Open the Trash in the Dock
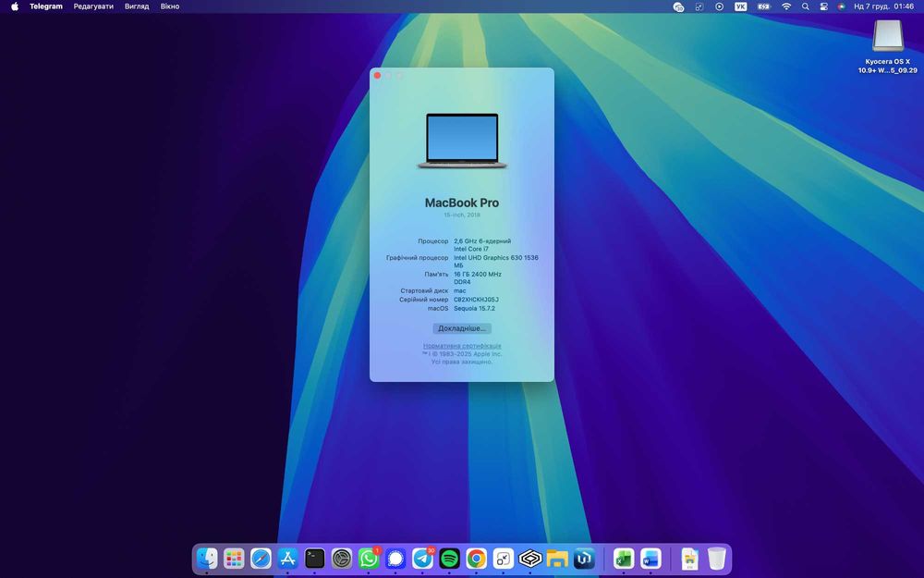 click(x=717, y=558)
